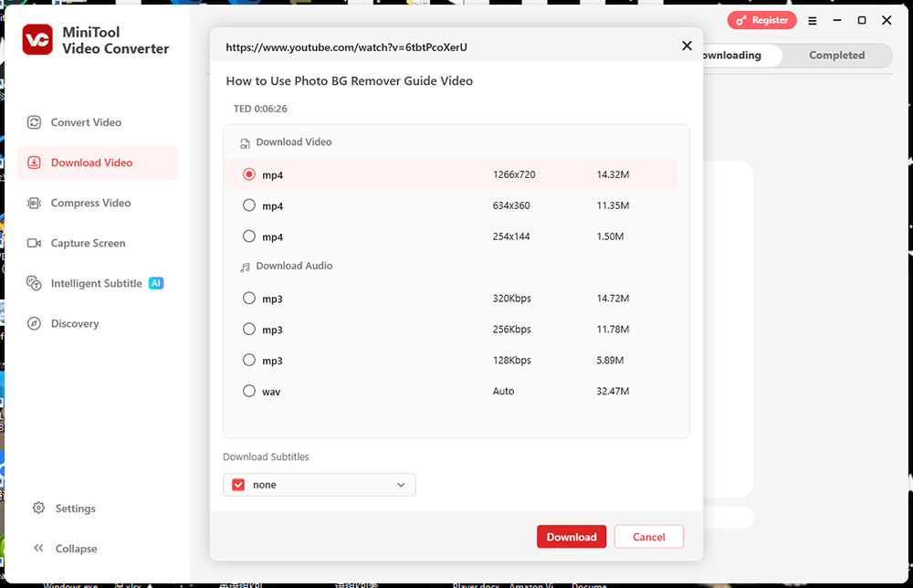Click the Settings gear icon

click(38, 508)
